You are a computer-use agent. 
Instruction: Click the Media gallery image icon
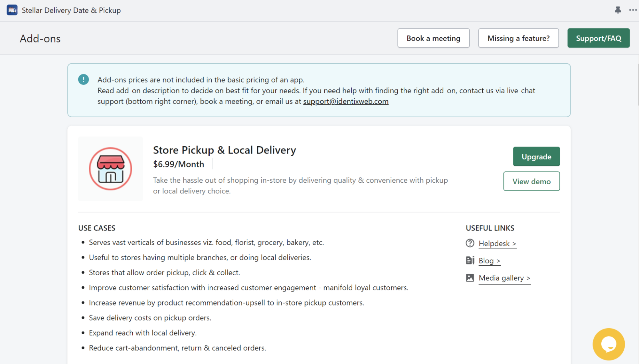[x=470, y=278]
